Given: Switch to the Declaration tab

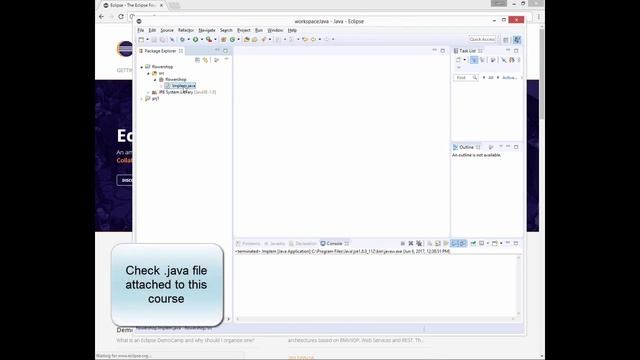Looking at the screenshot, I should (x=303, y=244).
